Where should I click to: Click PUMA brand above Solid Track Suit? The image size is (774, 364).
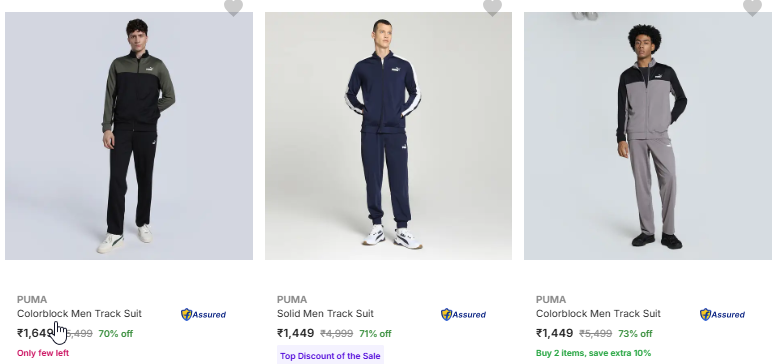click(292, 299)
